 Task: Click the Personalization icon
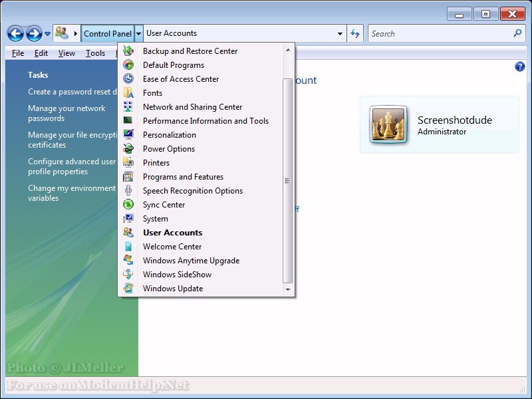128,135
